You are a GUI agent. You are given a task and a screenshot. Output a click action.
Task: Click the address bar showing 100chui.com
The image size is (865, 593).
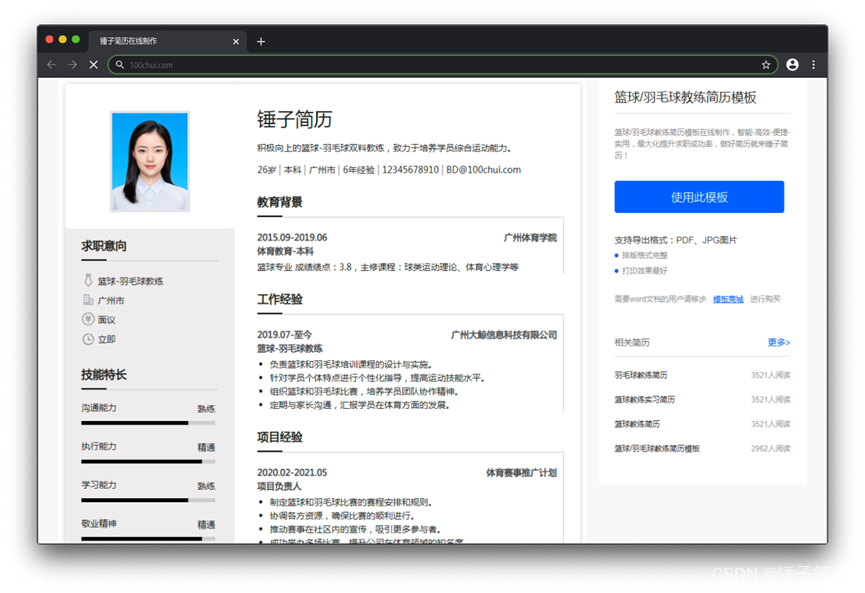442,65
